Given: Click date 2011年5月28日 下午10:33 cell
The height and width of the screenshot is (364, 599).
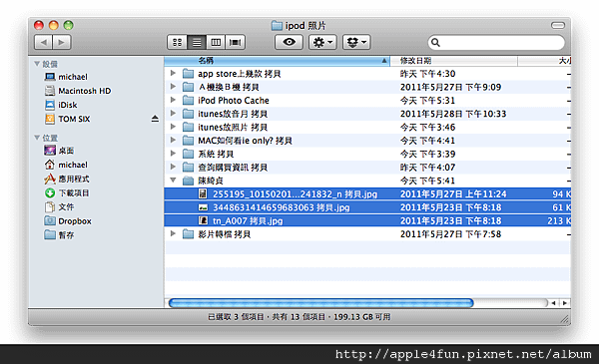Looking at the screenshot, I should [453, 114].
